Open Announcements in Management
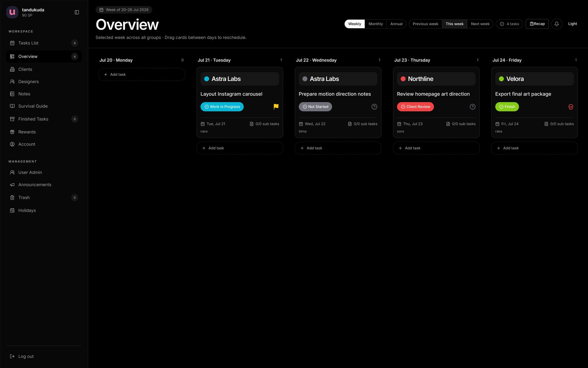The height and width of the screenshot is (368, 588). pyautogui.click(x=44, y=185)
